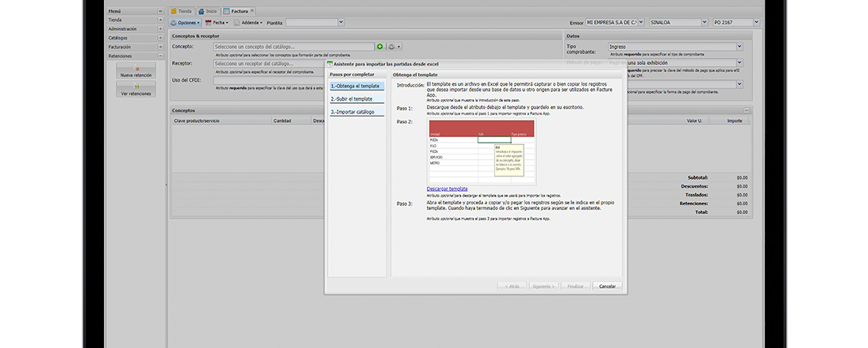Click the green add concept icon

[380, 48]
